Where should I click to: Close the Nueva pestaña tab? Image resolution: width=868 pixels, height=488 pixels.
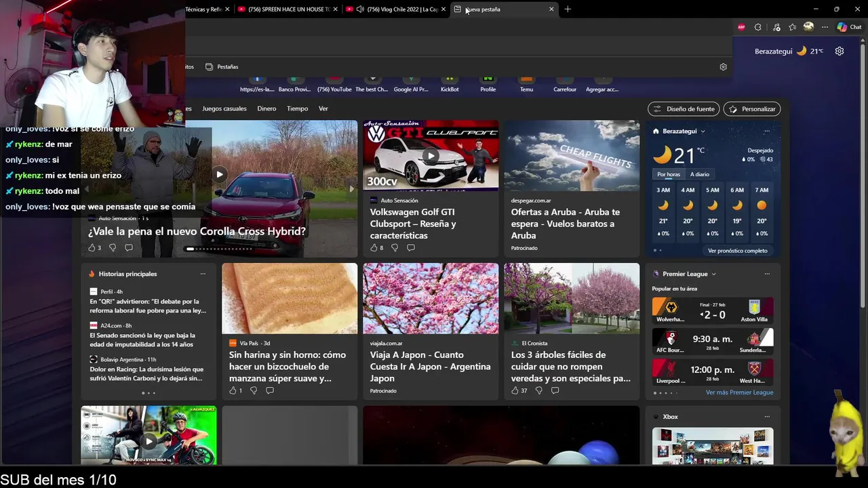(551, 9)
